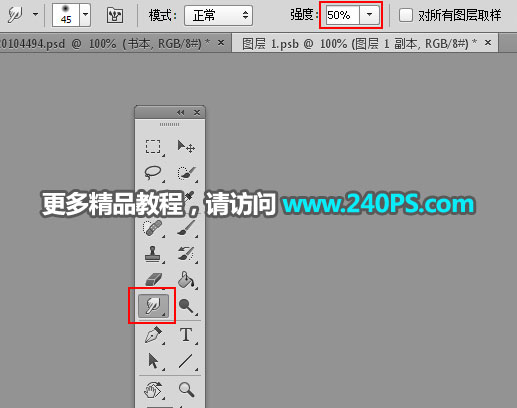Open the 模式 blending mode dropdown

[218, 15]
